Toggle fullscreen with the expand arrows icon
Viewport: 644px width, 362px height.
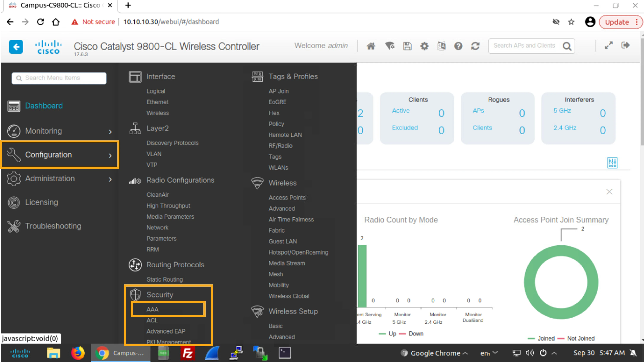[609, 45]
